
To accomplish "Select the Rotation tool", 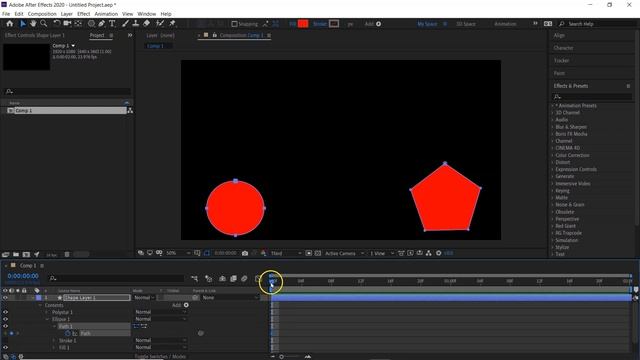I will pos(57,24).
